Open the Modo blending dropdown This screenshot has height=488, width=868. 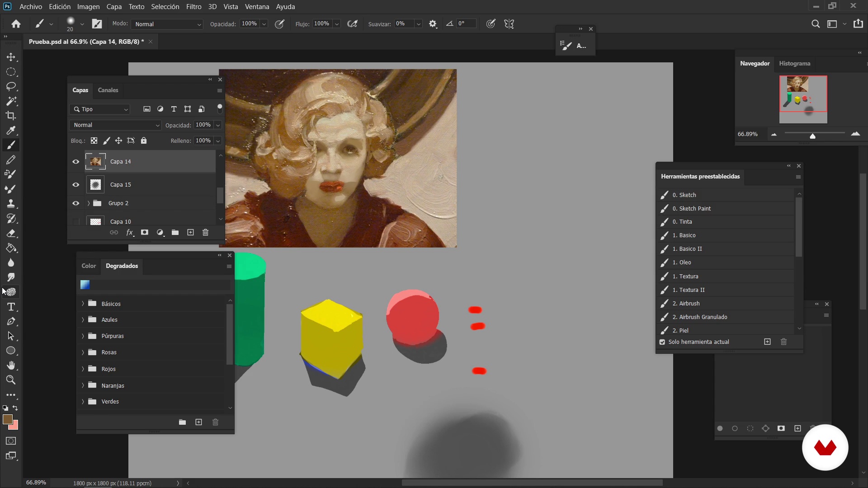click(167, 24)
